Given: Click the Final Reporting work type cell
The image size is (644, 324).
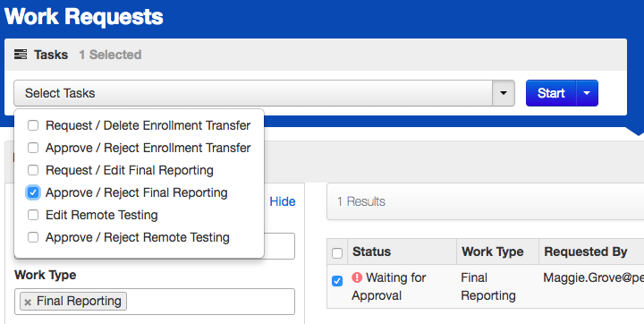Looking at the screenshot, I should 488,286.
